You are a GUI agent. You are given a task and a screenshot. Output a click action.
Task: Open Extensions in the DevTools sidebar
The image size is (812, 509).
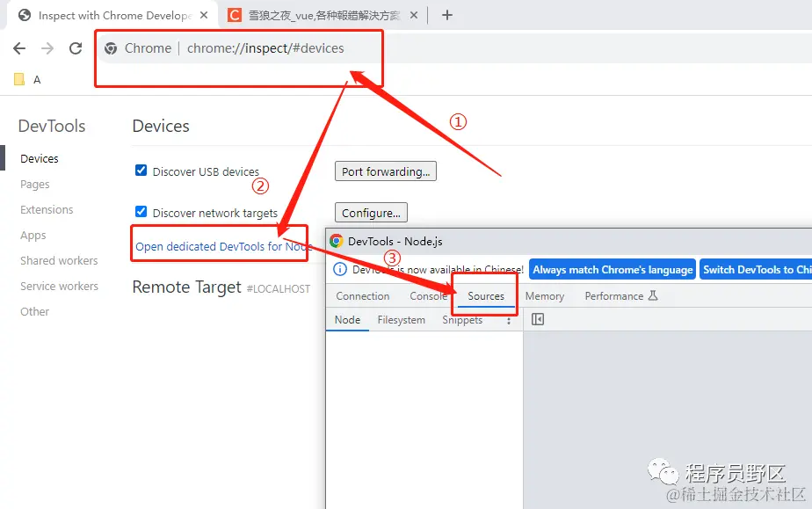tap(47, 210)
